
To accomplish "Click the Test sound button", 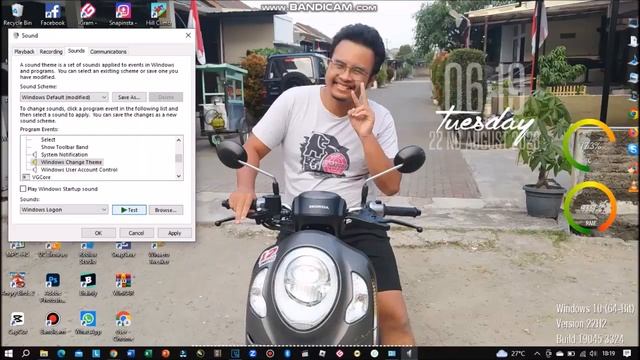I will (129, 210).
